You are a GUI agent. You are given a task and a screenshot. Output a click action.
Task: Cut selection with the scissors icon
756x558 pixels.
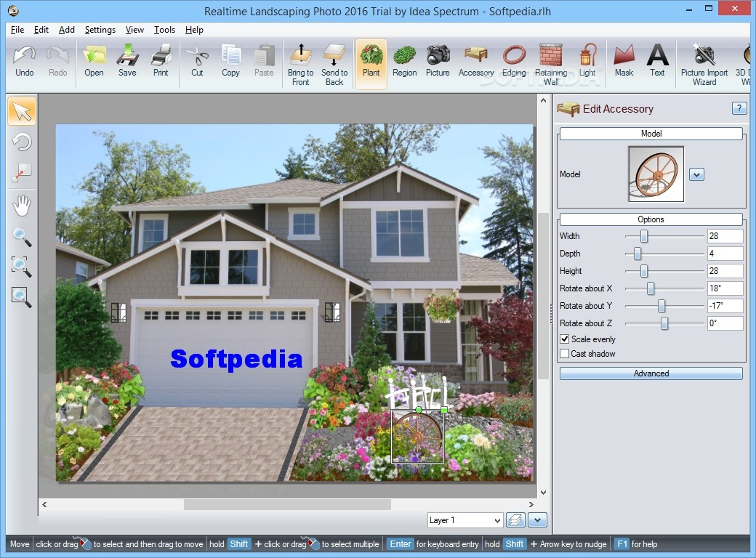pyautogui.click(x=197, y=62)
